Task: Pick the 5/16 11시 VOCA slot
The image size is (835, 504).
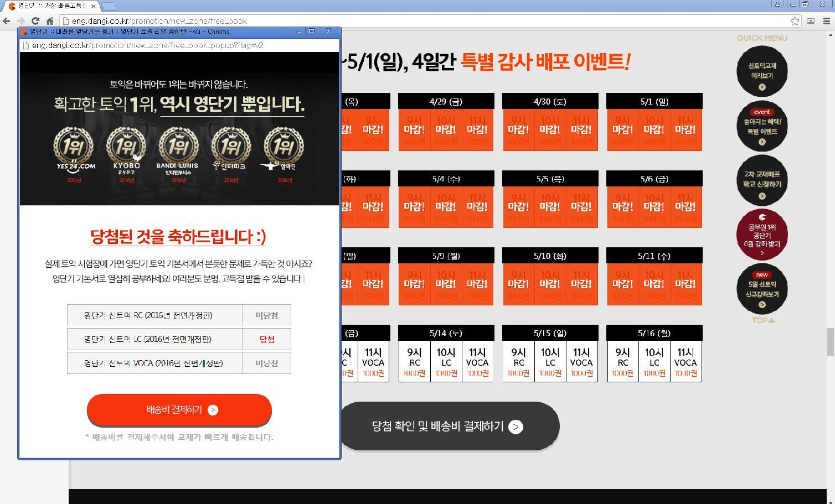Action: coord(685,361)
